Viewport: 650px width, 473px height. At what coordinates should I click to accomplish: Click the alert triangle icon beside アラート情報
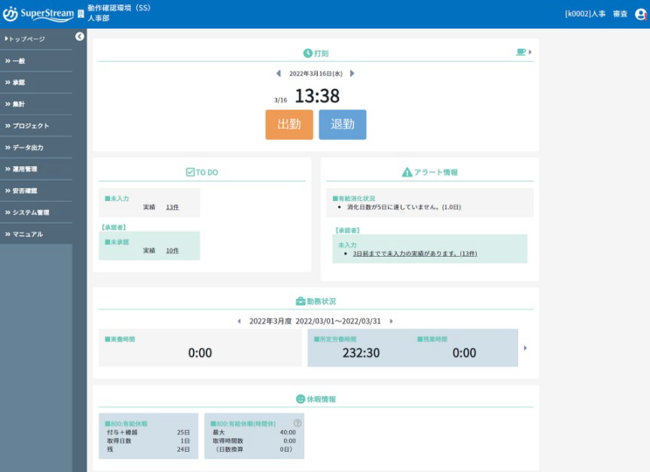[x=407, y=172]
